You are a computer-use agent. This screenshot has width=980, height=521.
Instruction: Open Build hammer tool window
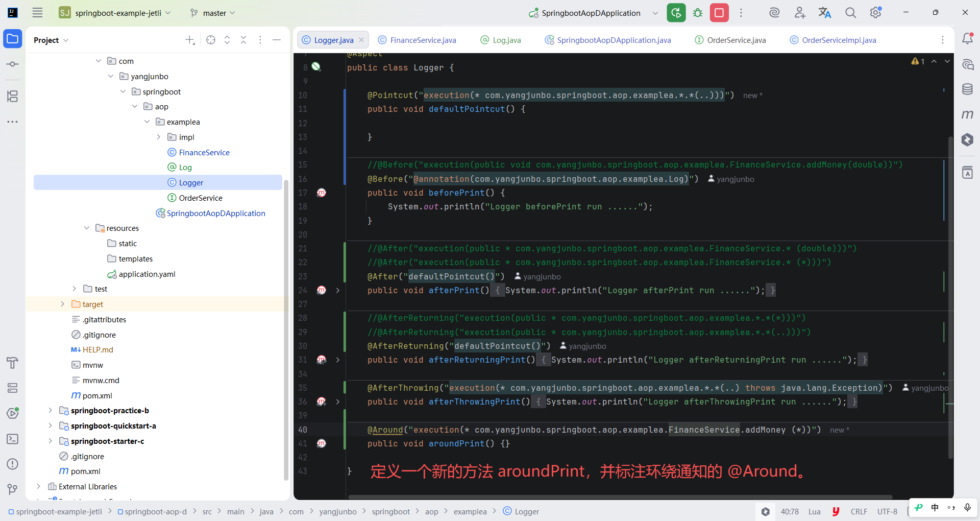coord(13,363)
